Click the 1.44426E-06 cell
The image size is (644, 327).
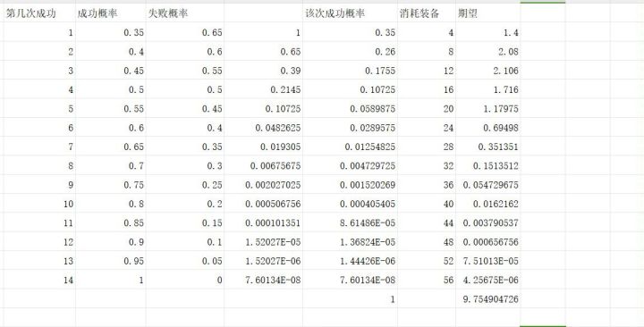tap(350, 261)
